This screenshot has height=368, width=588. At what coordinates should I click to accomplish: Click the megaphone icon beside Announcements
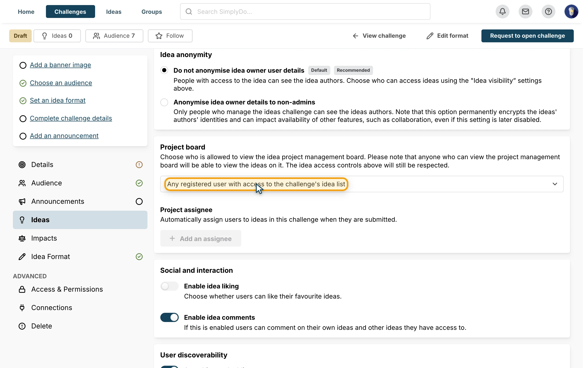22,201
